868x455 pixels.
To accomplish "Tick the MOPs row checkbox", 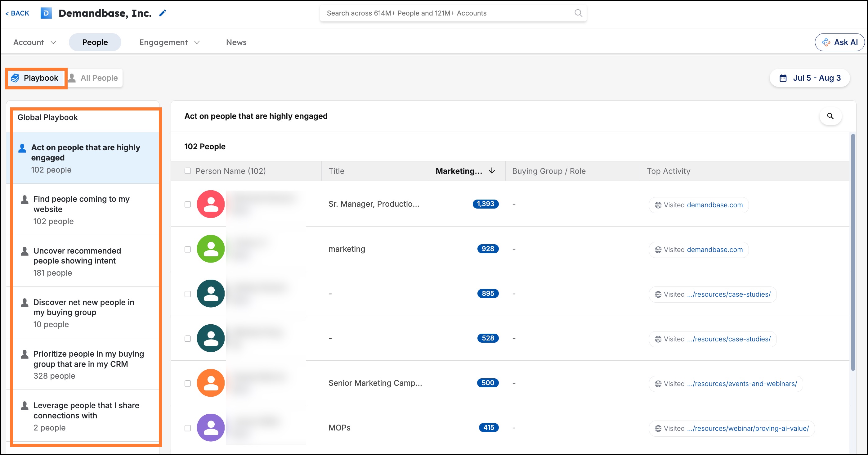I will click(188, 428).
